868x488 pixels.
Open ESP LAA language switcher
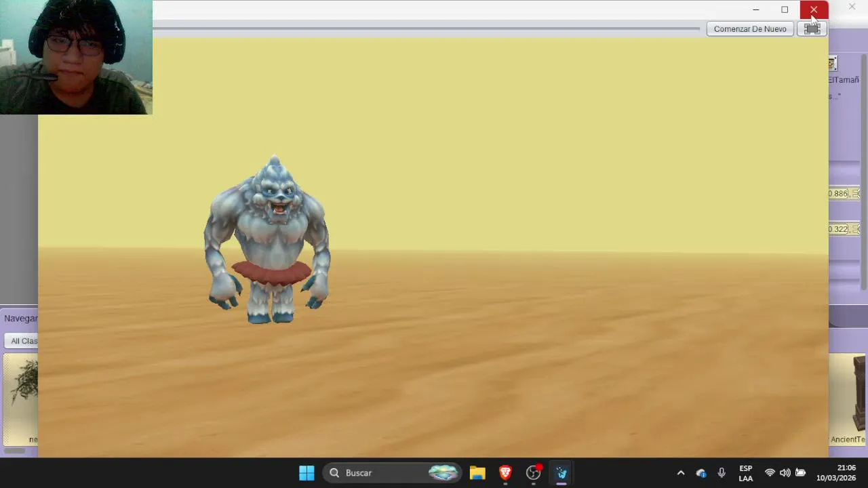coord(745,473)
